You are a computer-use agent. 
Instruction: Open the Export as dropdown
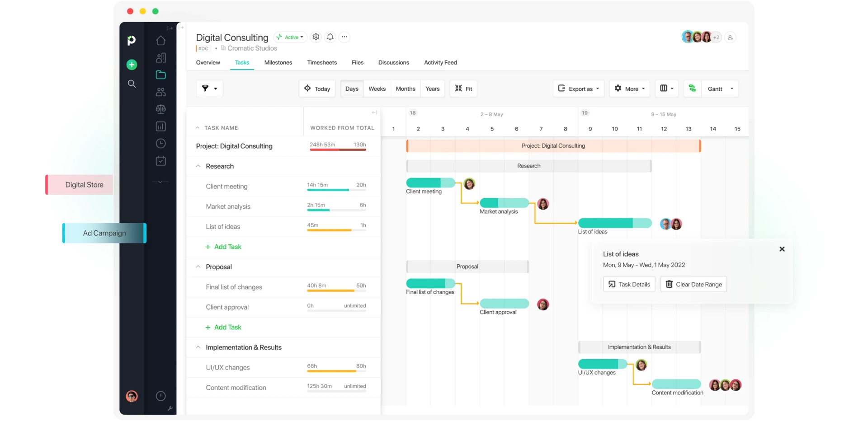(x=579, y=89)
